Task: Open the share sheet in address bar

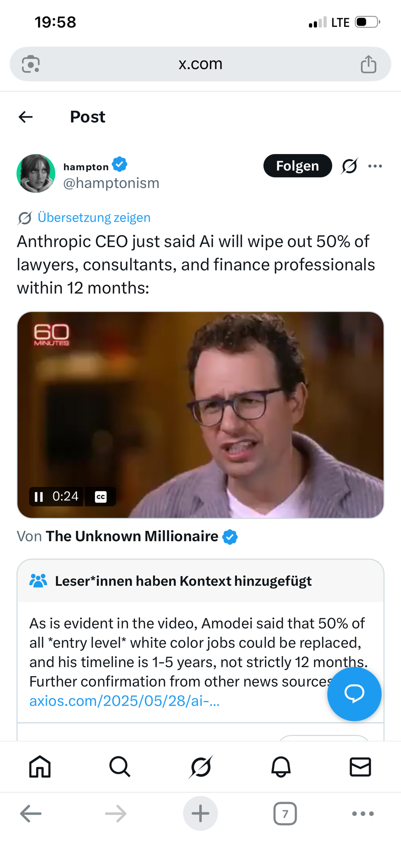Action: tap(368, 64)
